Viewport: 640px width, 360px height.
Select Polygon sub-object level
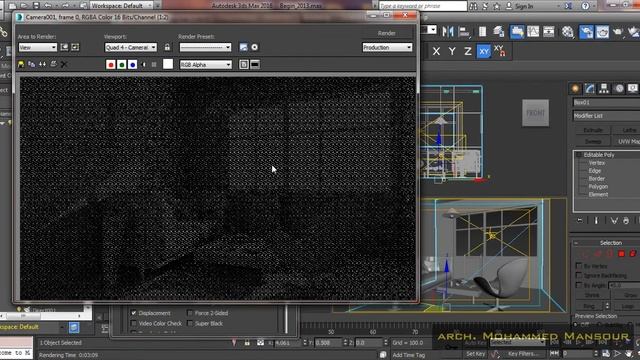598,187
